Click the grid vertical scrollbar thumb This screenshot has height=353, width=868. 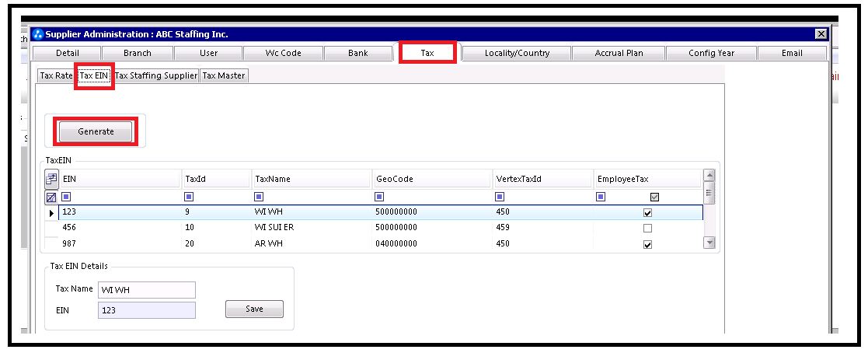709,192
